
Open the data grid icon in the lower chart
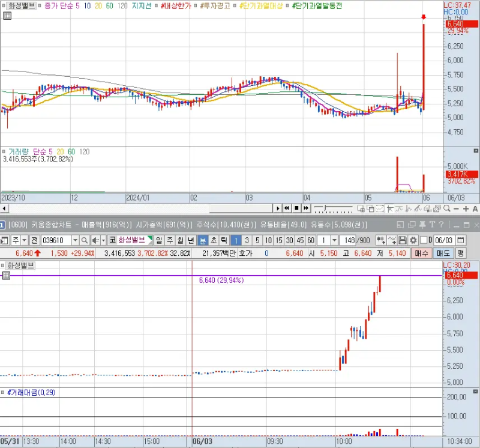(x=6, y=276)
